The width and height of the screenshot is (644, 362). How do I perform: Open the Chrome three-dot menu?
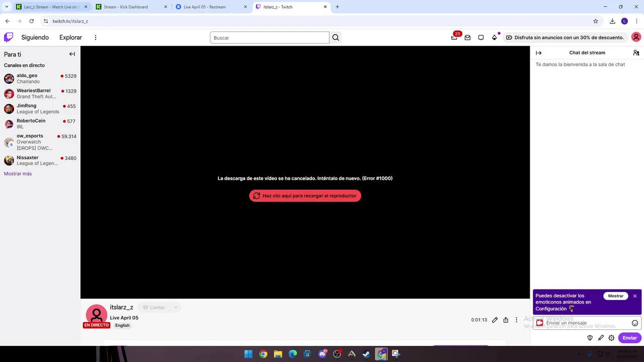tap(636, 21)
